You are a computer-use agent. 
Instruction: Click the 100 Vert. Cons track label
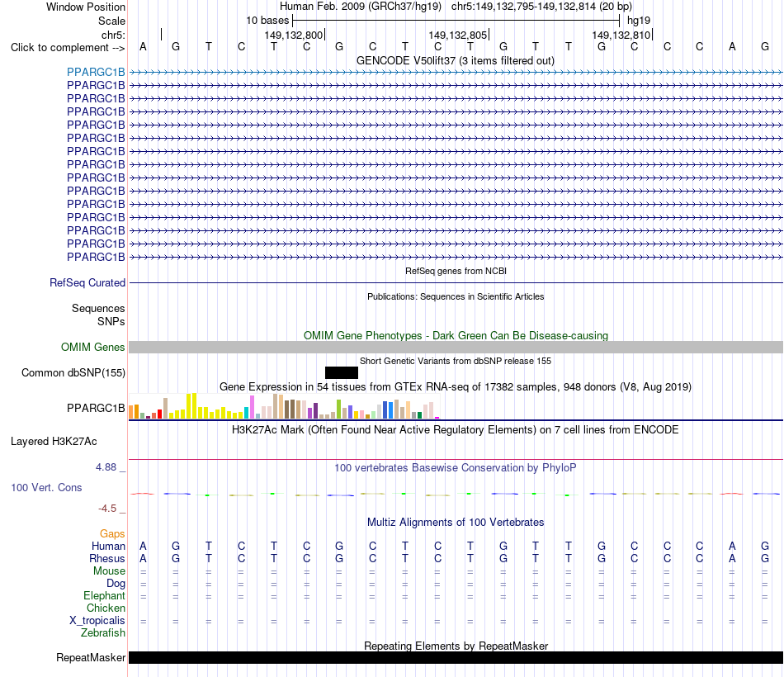(46, 487)
